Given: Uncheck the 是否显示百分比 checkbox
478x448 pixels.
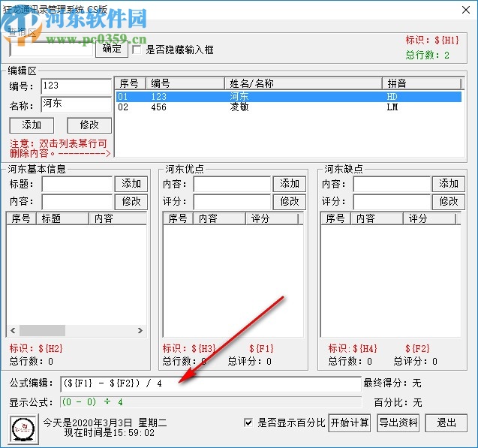Looking at the screenshot, I should click(x=248, y=422).
